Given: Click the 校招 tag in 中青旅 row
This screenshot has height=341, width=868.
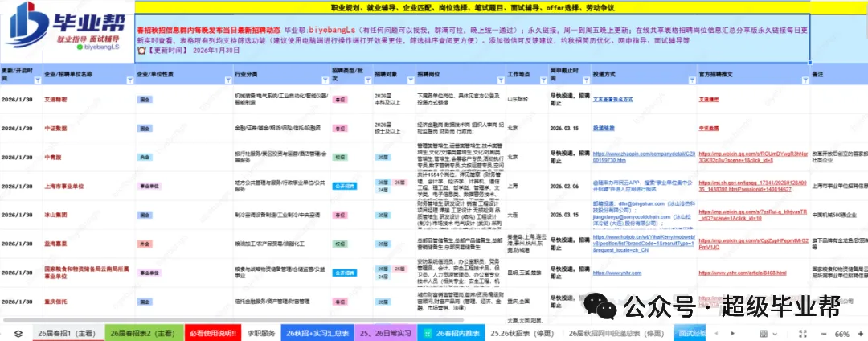Looking at the screenshot, I should point(340,157).
